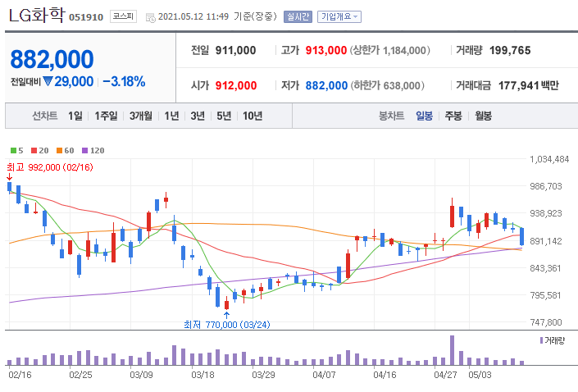
Task: Click the 최고 992,000 (02/16) chart label
Action: click(x=50, y=167)
